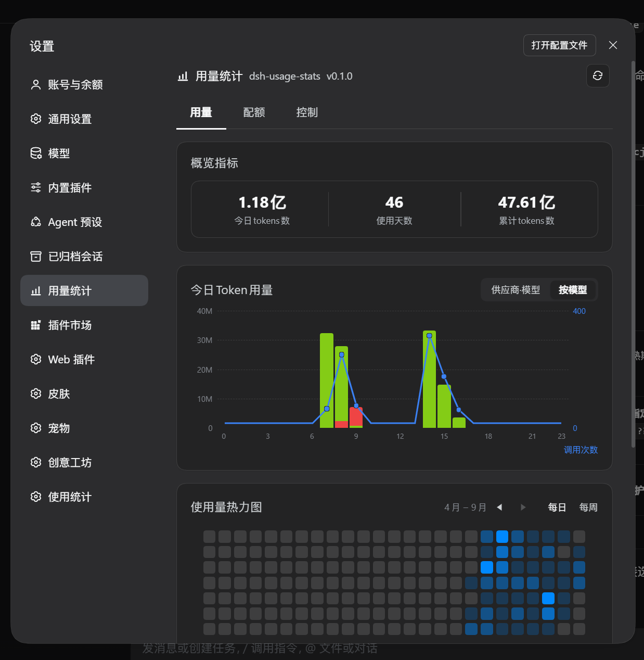Open 创意工坊 settings
The image size is (644, 660).
coord(84,463)
